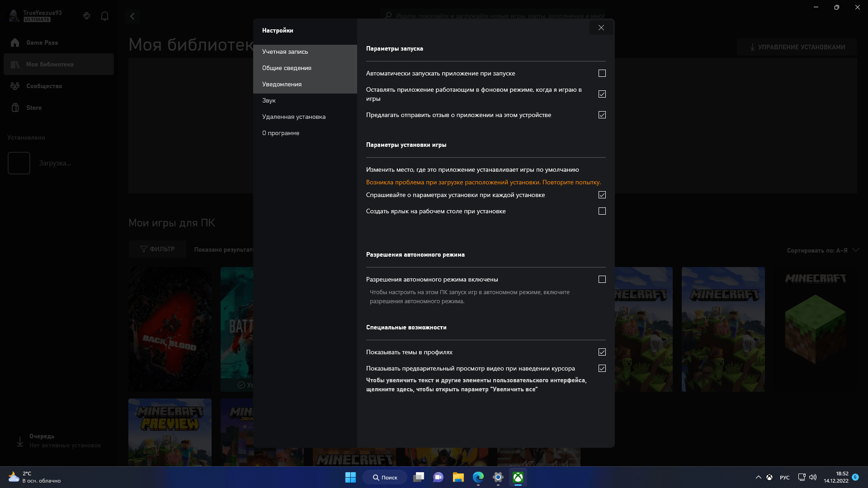Image resolution: width=868 pixels, height=488 pixels.
Task: Click the TrueYeezus93 profile avatar
Action: (14, 15)
